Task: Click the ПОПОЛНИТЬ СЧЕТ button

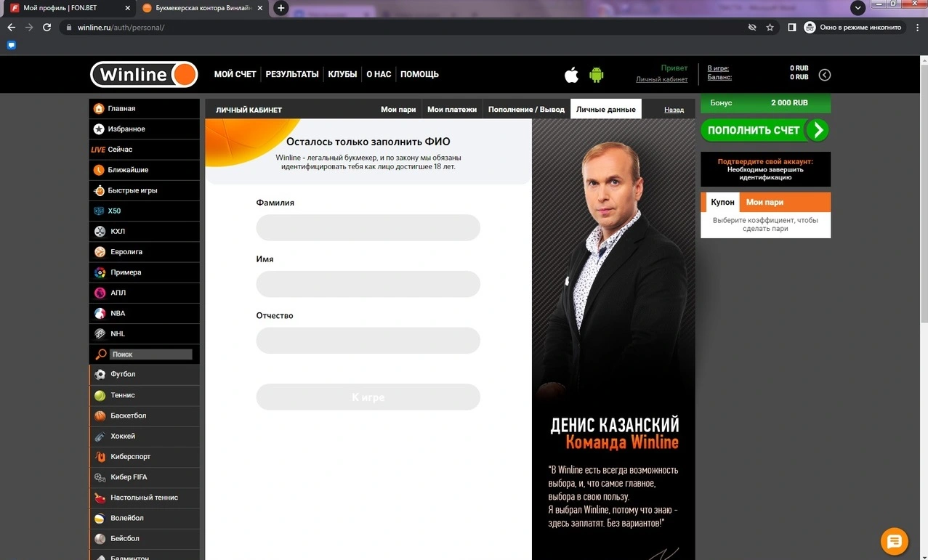Action: 764,130
